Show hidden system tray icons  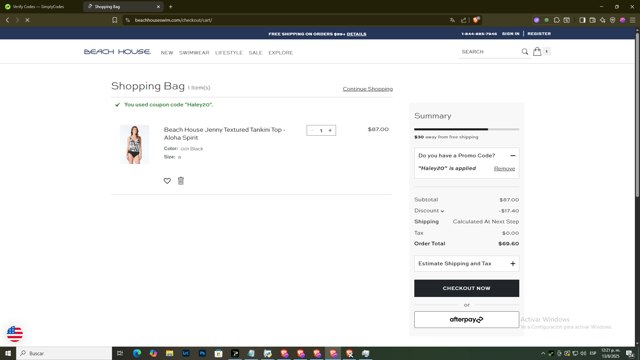543,353
